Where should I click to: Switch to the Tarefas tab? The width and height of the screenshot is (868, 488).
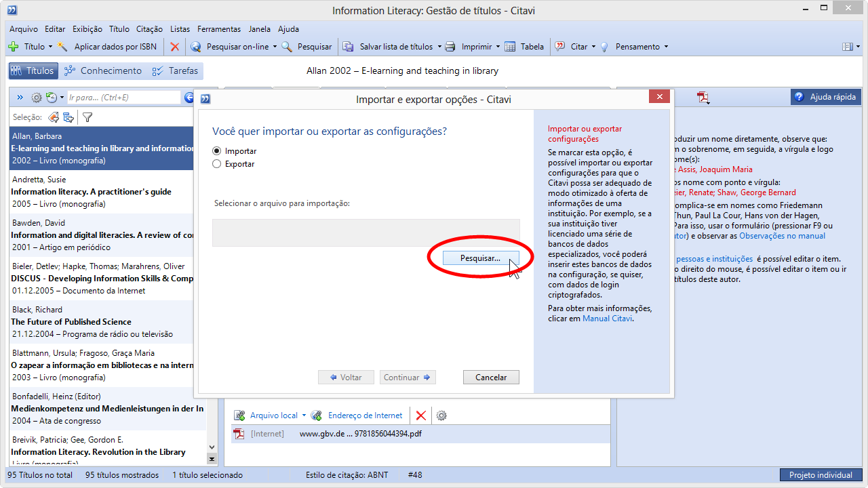point(176,70)
